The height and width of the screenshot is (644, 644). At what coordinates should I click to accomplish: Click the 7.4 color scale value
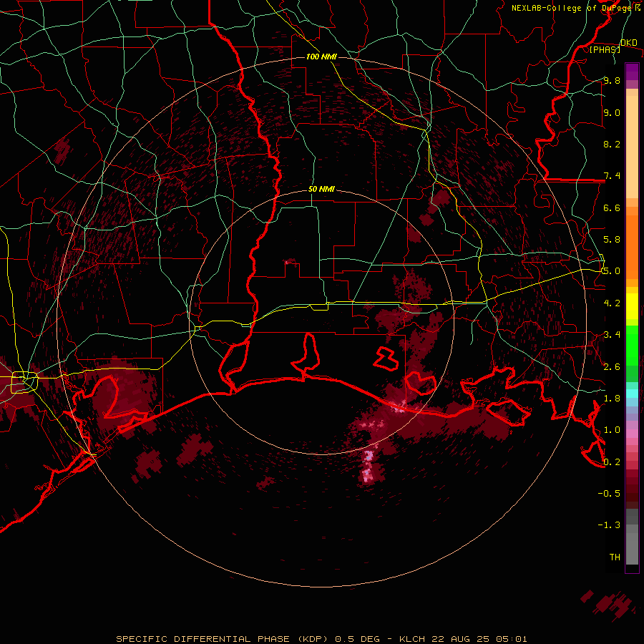coord(612,176)
